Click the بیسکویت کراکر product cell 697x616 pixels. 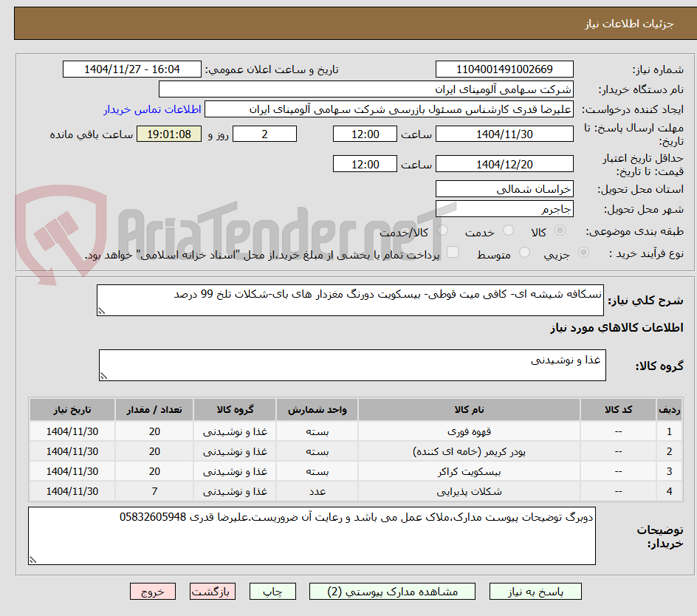[469, 471]
